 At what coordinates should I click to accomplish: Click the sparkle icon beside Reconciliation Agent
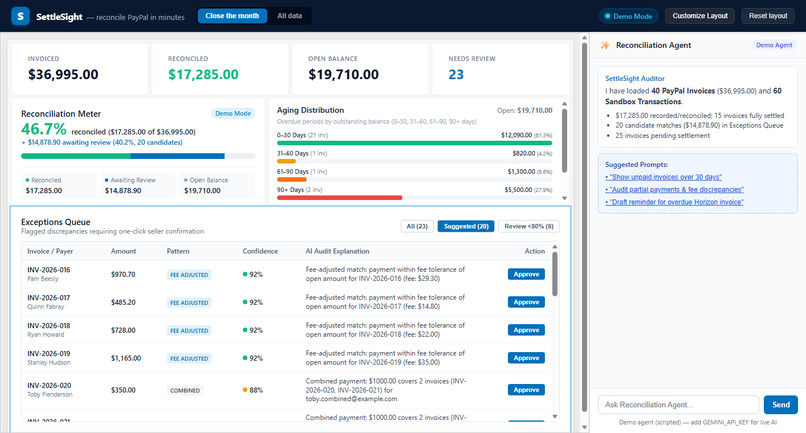606,45
